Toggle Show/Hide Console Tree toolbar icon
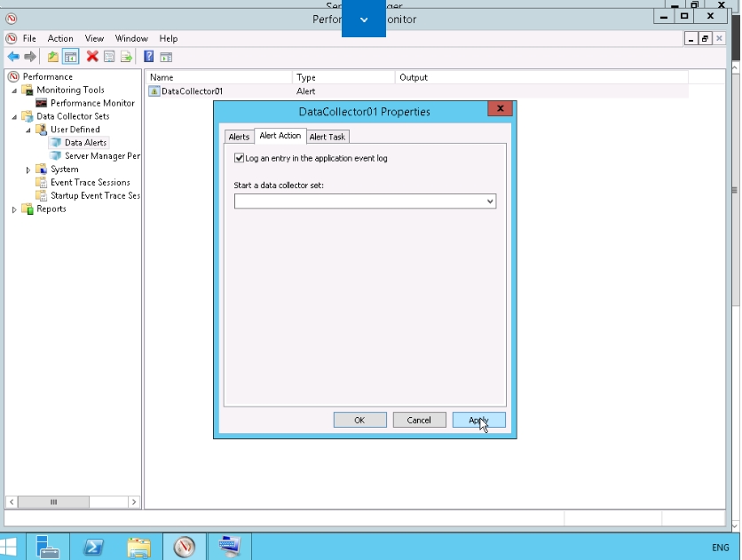The image size is (742, 560). point(70,57)
